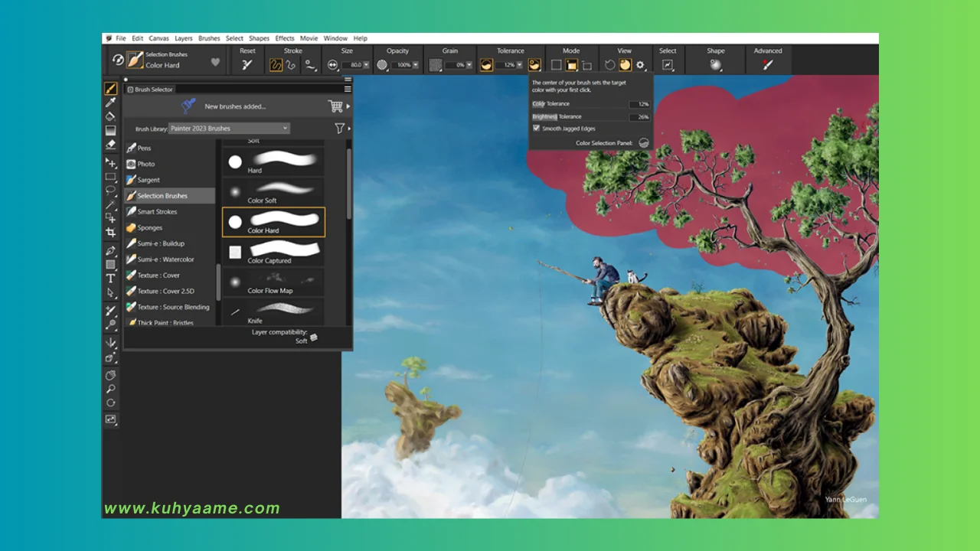Click the Size brush icon

(332, 65)
